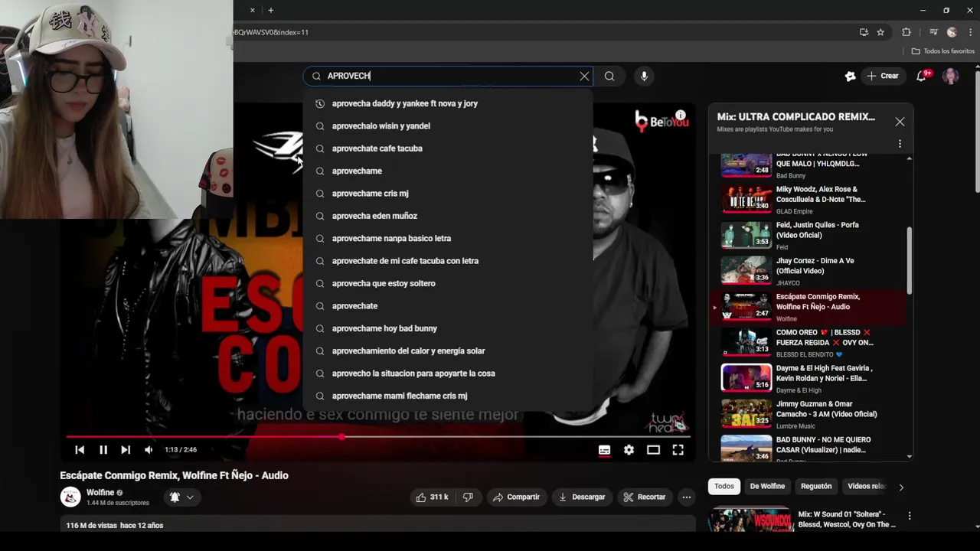Close the Mix playlist panel
Screen dimensions: 980x551
[900, 122]
